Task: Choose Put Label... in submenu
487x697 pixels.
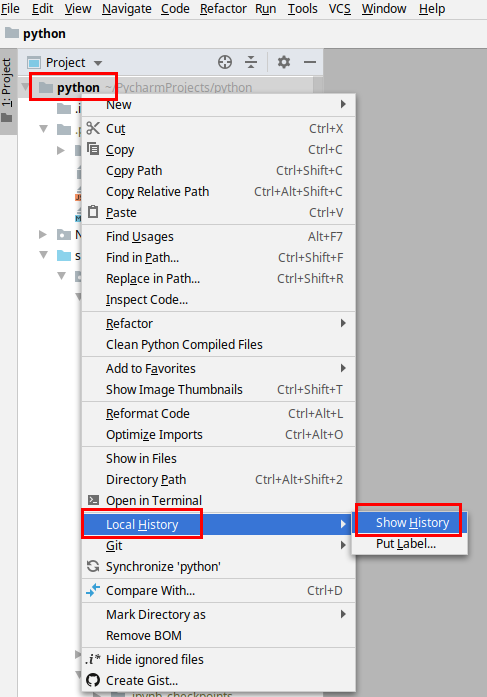Action: (x=410, y=543)
